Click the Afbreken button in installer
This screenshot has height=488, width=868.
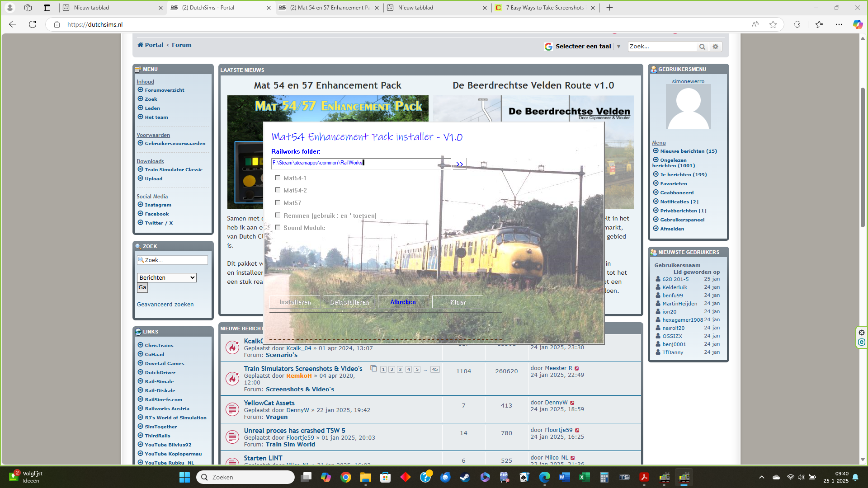(403, 302)
